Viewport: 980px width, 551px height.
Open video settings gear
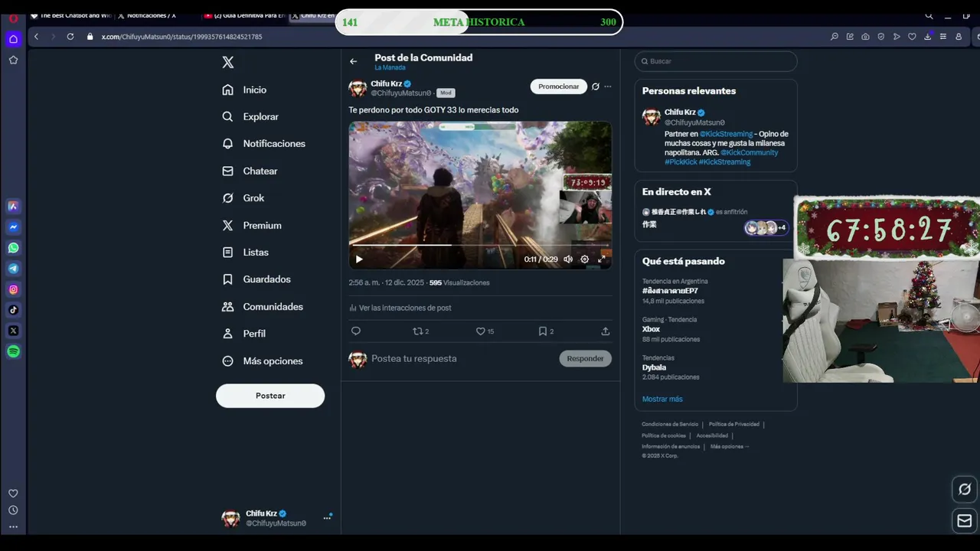pos(585,259)
